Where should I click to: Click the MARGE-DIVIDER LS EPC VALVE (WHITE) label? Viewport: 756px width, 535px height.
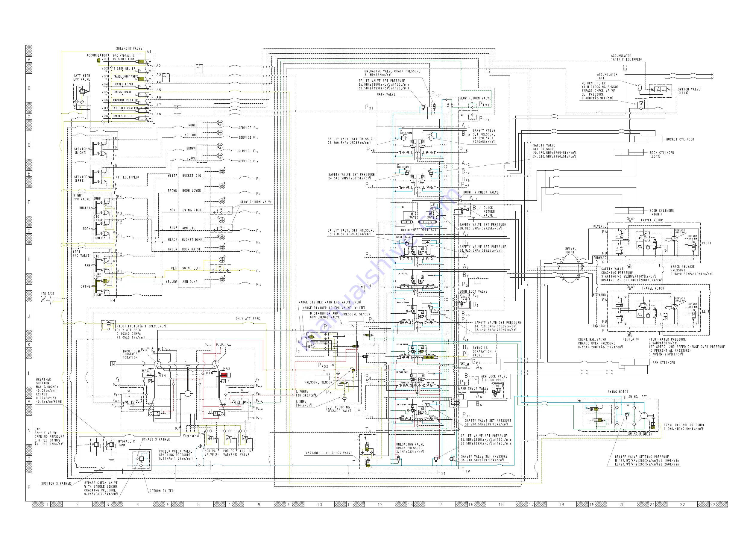[x=333, y=308]
